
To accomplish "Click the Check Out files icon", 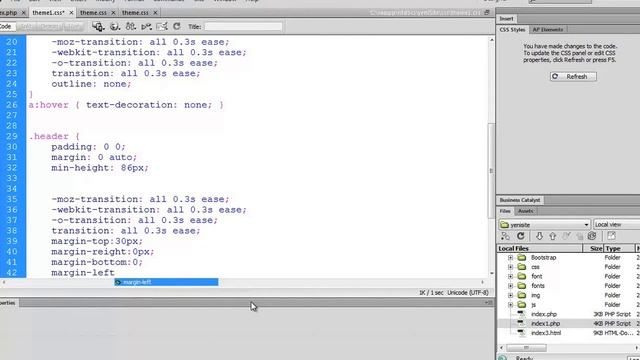I will point(567,236).
